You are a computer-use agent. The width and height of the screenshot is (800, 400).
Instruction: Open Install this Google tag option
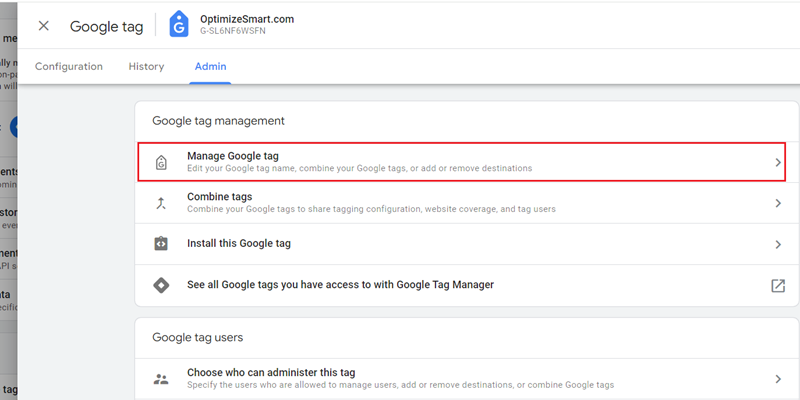(467, 244)
